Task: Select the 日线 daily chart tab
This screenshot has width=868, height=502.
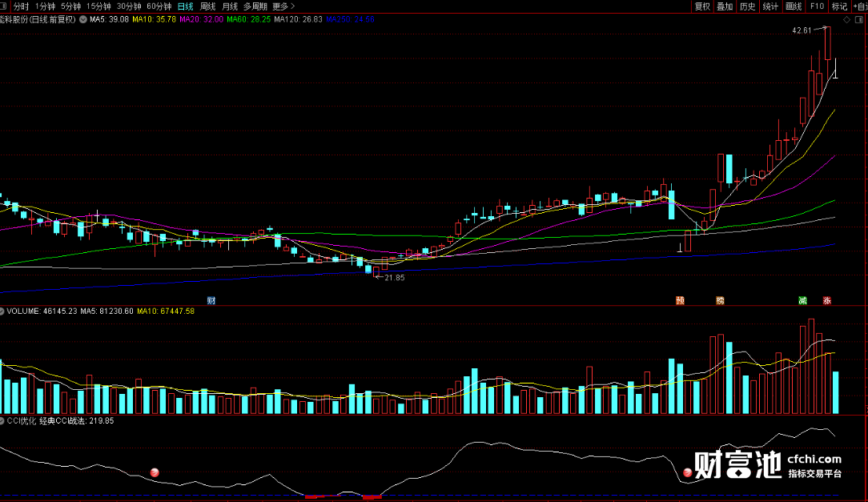Action: (185, 6)
